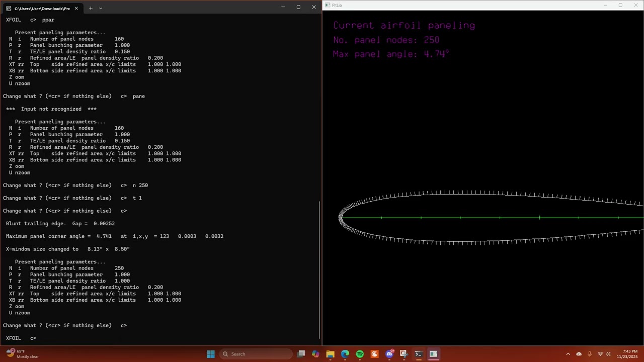Switch to PltLib via its taskbar icon
This screenshot has height=362, width=644.
(x=433, y=354)
